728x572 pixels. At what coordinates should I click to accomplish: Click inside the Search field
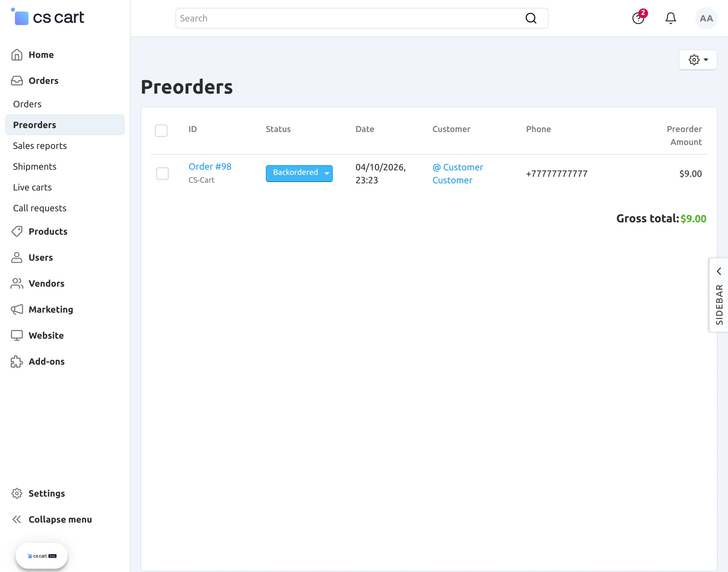pos(335,18)
